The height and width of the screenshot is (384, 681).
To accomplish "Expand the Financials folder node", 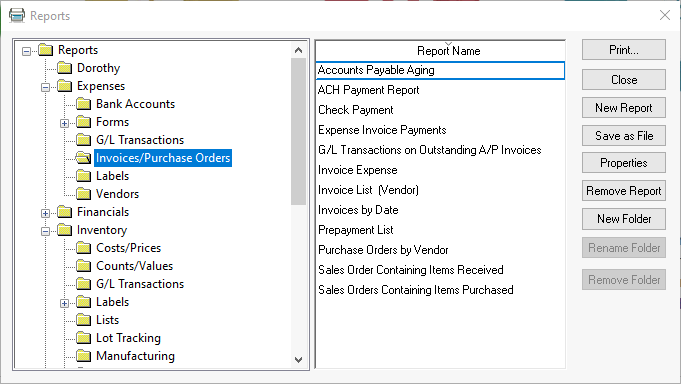I will (x=45, y=213).
